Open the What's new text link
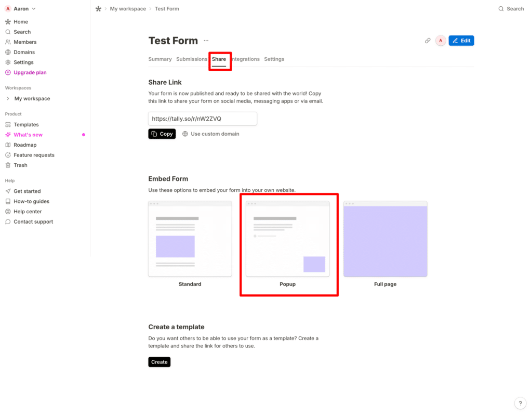The width and height of the screenshot is (532, 415). pyautogui.click(x=28, y=135)
